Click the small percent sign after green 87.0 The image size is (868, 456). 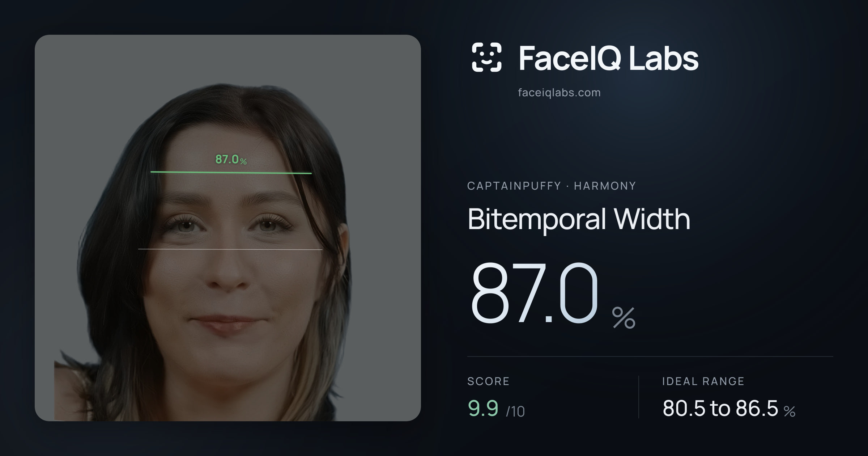click(x=243, y=161)
